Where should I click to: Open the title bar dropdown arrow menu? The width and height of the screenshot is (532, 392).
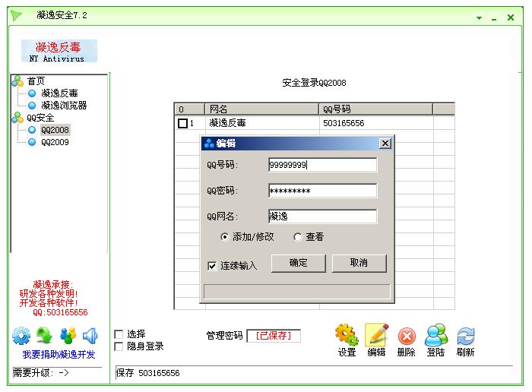click(x=479, y=18)
